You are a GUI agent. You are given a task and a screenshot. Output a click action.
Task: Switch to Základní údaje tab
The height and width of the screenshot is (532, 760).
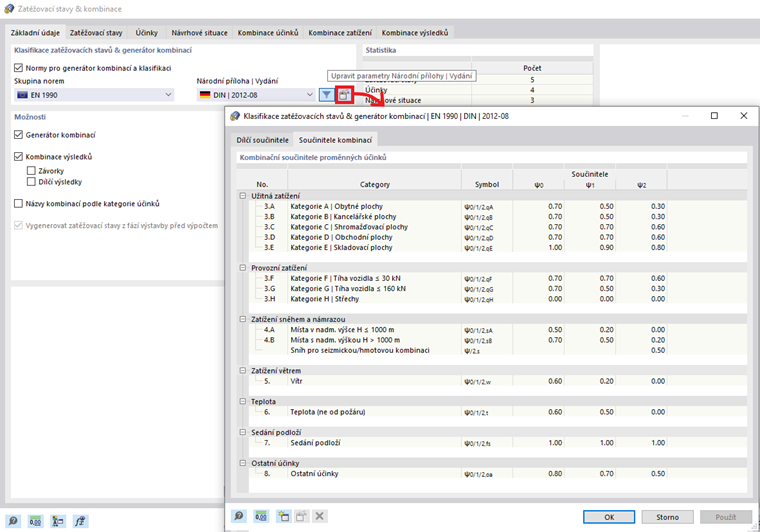tap(35, 32)
